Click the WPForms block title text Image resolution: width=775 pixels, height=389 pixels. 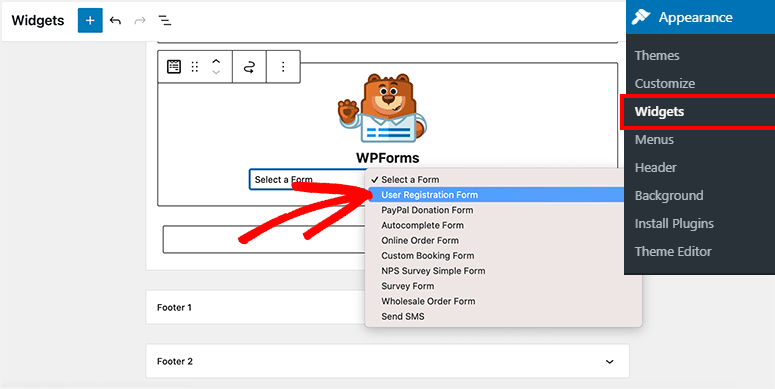tap(388, 158)
